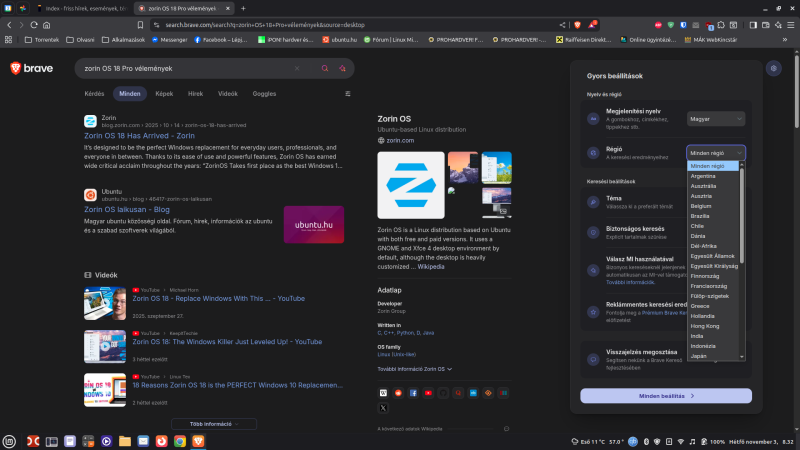The width and height of the screenshot is (800, 450).
Task: Click the share icon in the address bar
Action: tap(562, 24)
